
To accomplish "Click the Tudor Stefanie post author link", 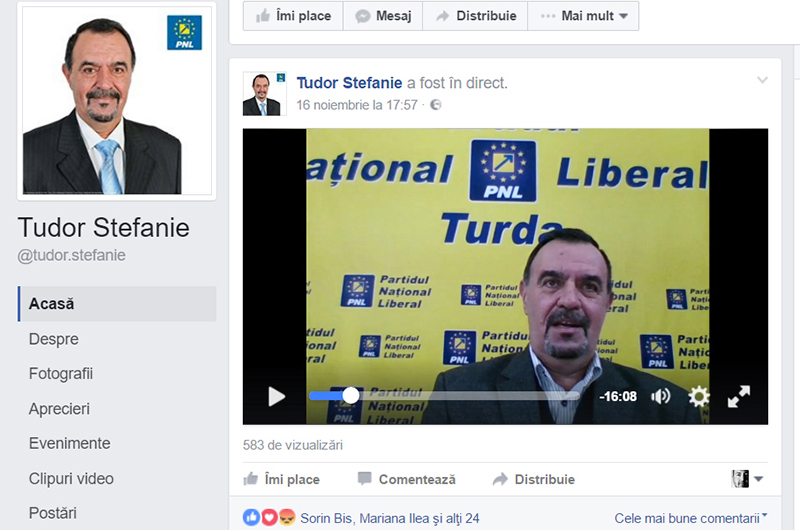I will 349,83.
